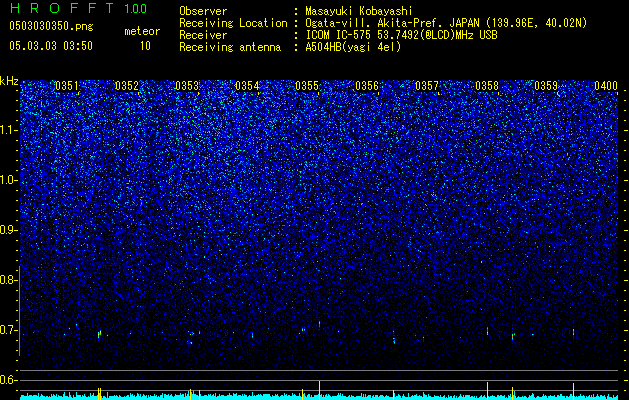Click the red meteor echo at 0358
The height and width of the screenshot is (400, 629).
click(x=487, y=331)
